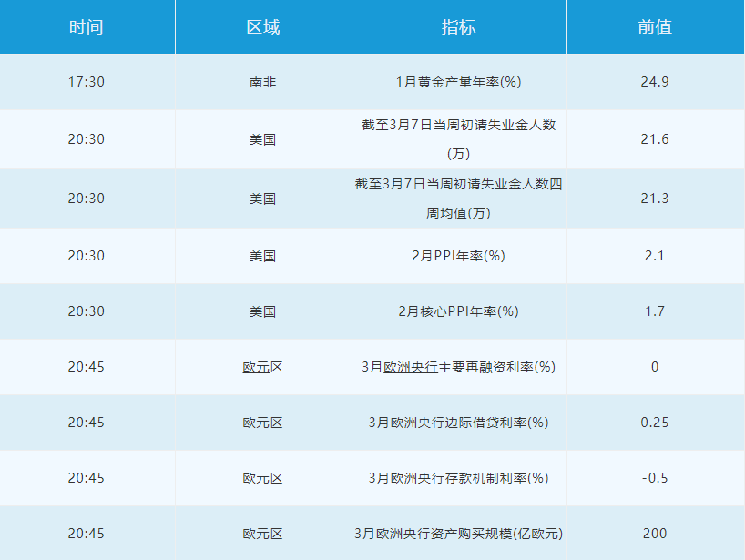The width and height of the screenshot is (745, 560).
Task: Click 20:45 in the 边际借贷利率 row
Action: (x=86, y=423)
